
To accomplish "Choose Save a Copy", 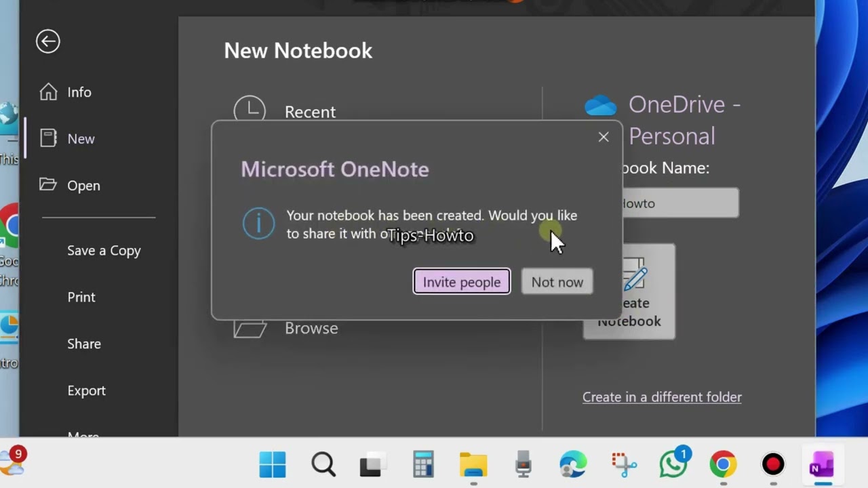I will (104, 251).
